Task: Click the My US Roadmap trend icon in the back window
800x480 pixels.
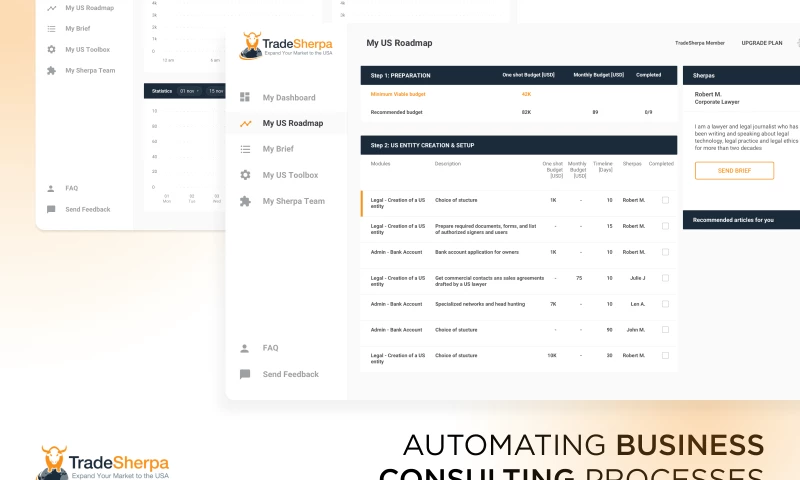Action: pyautogui.click(x=52, y=8)
